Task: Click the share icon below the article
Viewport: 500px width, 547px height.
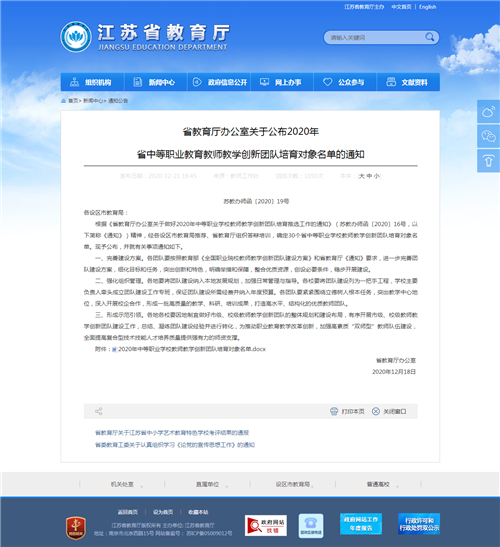Action: pyautogui.click(x=98, y=411)
